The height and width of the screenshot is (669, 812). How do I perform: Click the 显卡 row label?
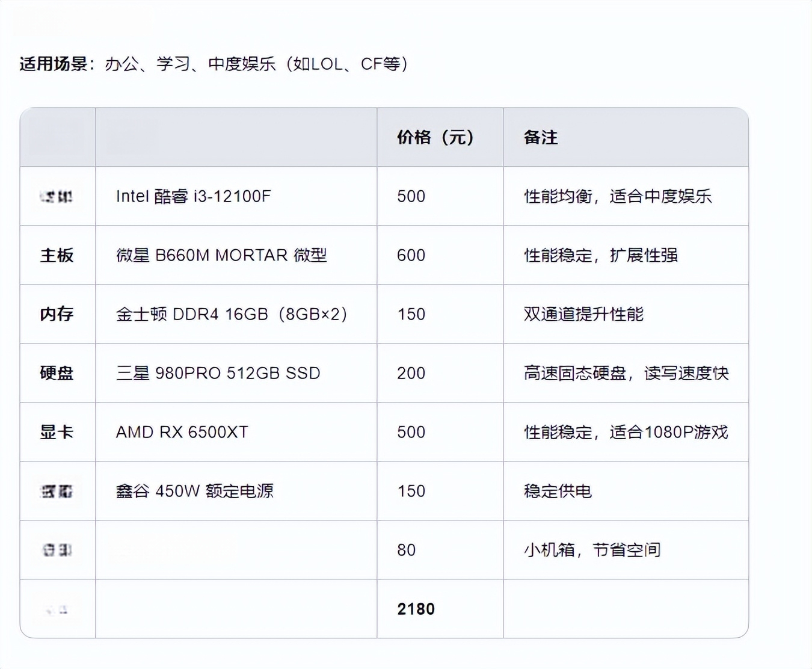[x=57, y=432]
